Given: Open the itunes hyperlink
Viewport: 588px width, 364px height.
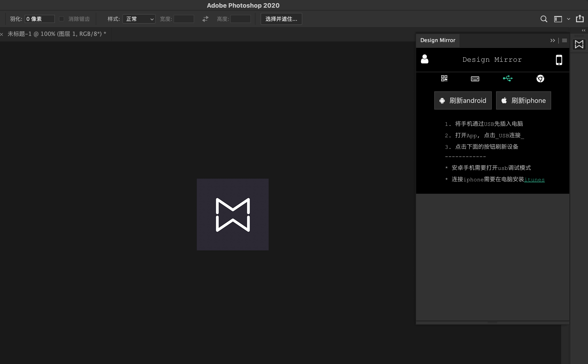Looking at the screenshot, I should point(534,180).
